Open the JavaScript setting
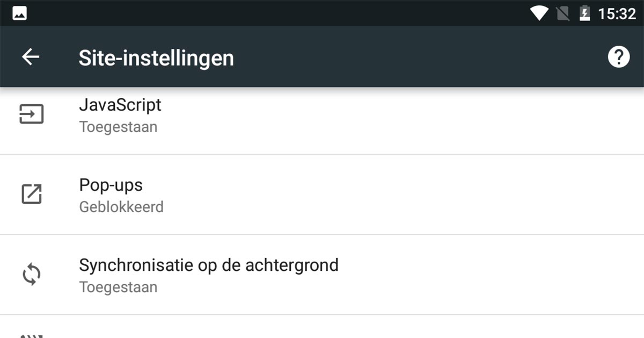Viewport: 644px width, 338px height. [120, 105]
